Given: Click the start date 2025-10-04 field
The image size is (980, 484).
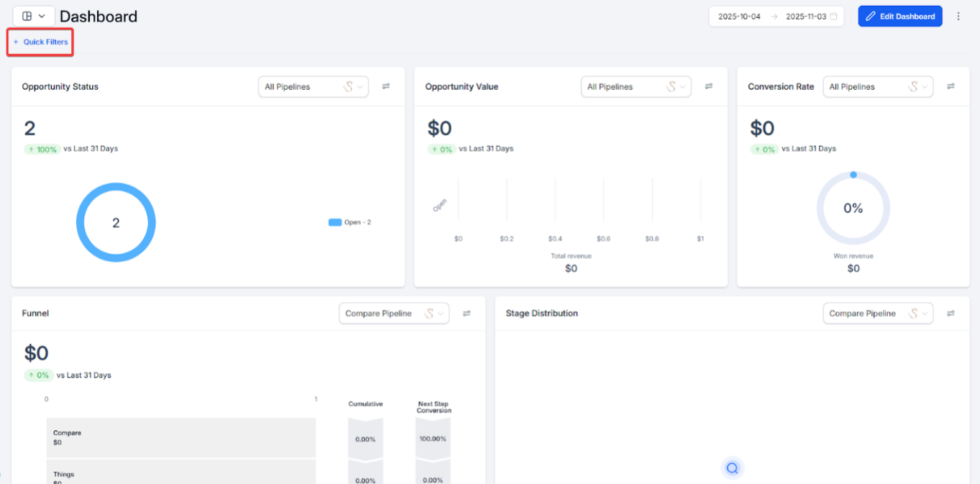Looking at the screenshot, I should (x=740, y=17).
